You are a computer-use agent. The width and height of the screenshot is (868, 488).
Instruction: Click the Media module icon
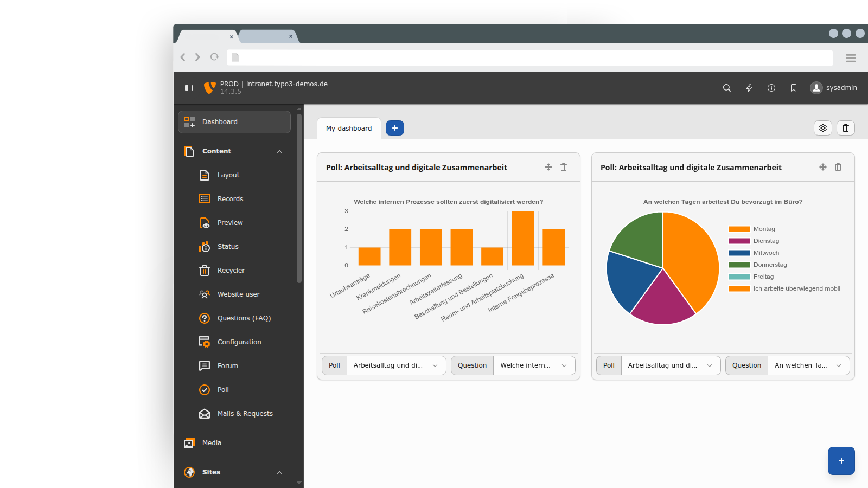tap(189, 443)
